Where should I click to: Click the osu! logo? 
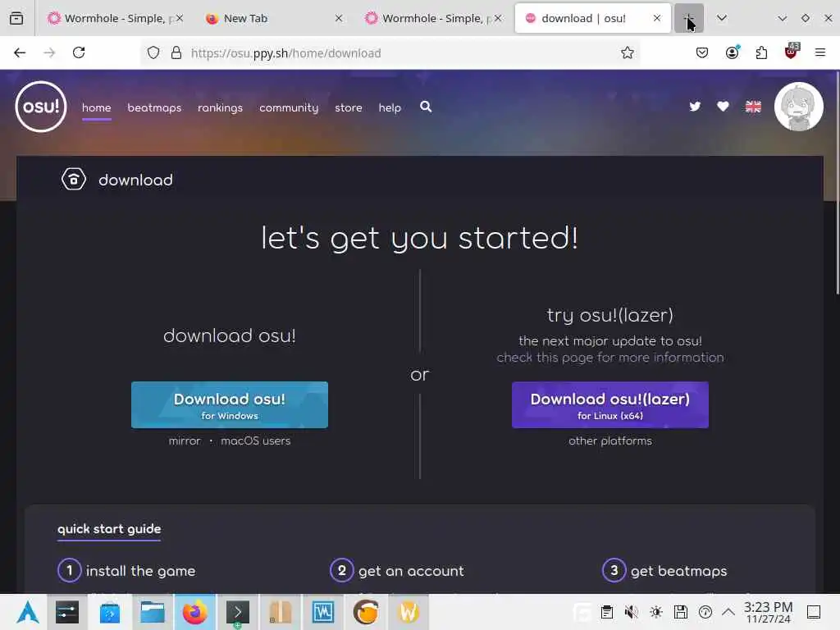[41, 107]
